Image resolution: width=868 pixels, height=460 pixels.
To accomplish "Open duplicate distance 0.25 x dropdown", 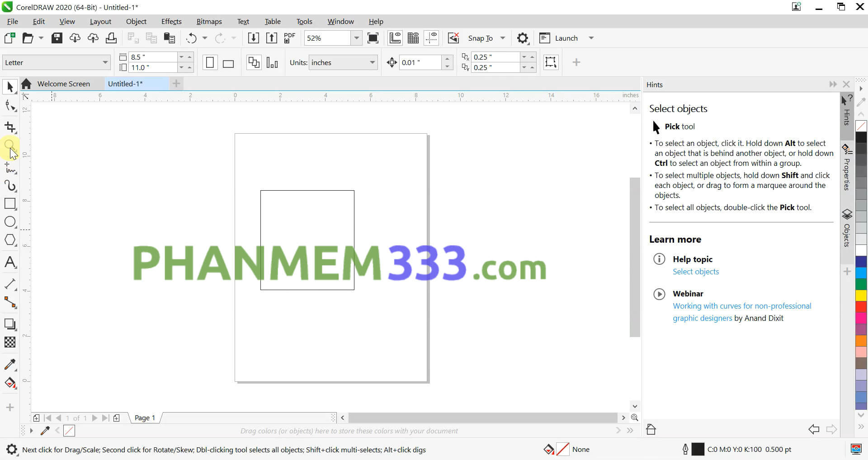I will point(524,57).
